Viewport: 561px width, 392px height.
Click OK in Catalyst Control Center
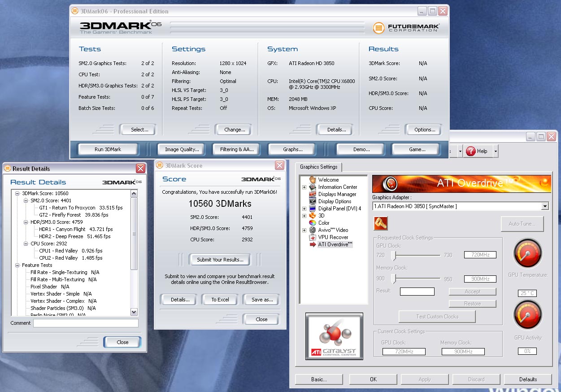[x=373, y=379]
